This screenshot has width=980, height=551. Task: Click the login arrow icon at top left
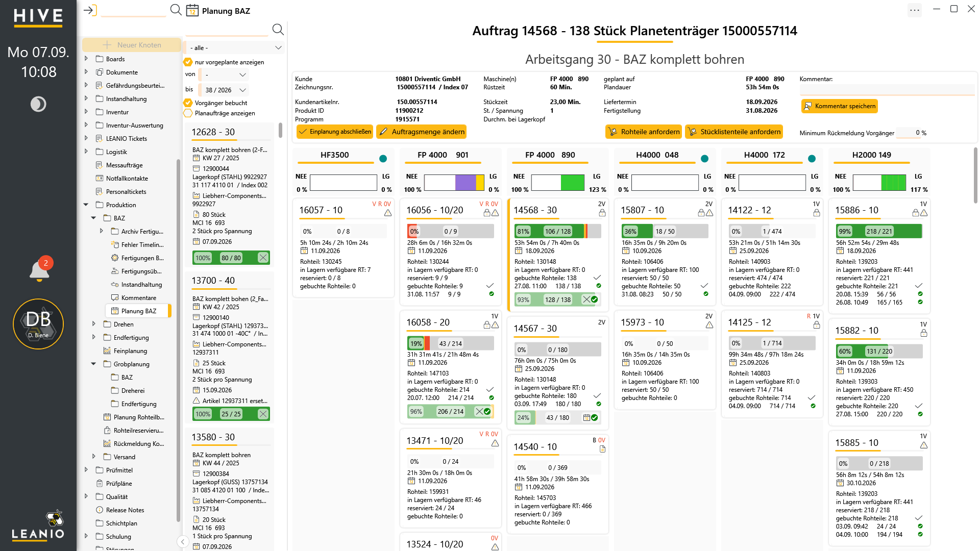pyautogui.click(x=90, y=10)
